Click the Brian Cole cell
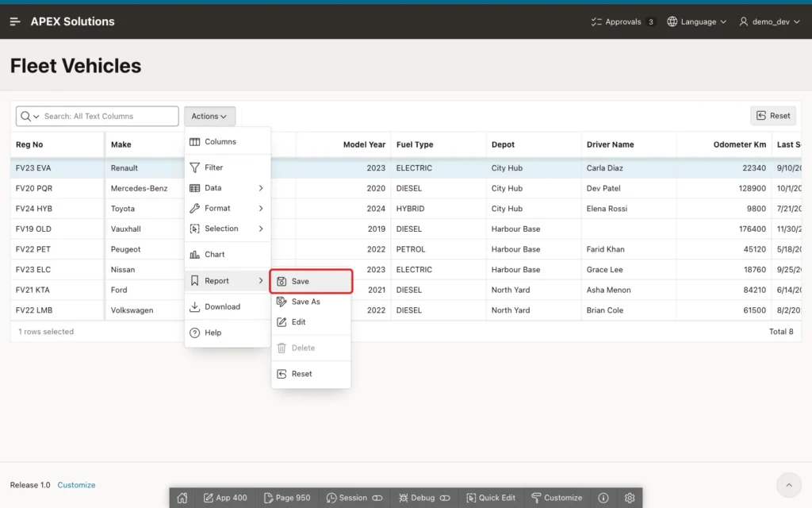The image size is (812, 508). [x=628, y=310]
